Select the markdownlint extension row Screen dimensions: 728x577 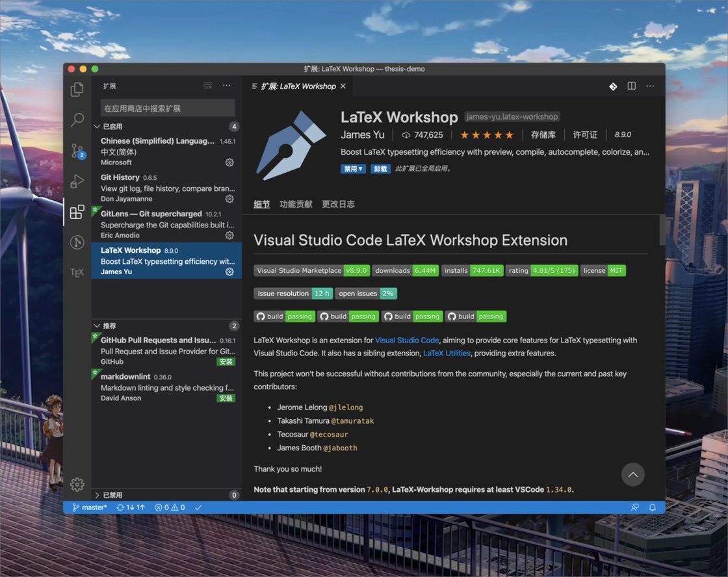[166, 387]
